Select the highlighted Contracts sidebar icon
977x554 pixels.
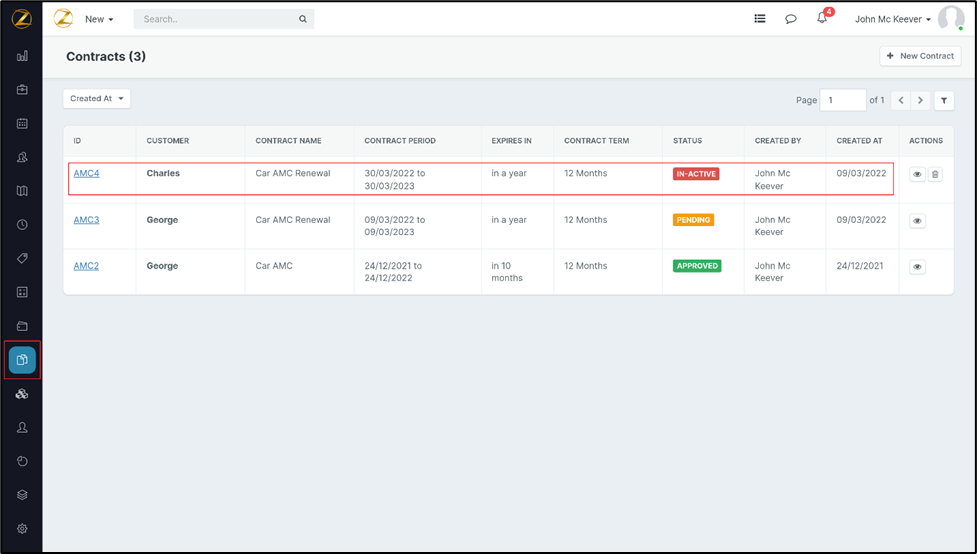(22, 360)
